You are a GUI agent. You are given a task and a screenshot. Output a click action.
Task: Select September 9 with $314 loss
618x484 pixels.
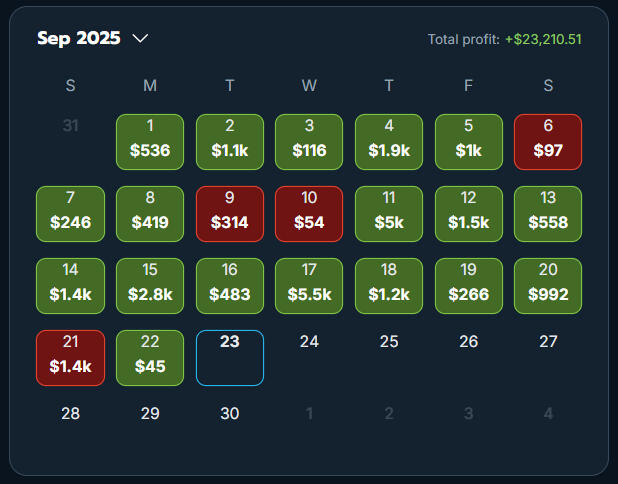click(230, 213)
